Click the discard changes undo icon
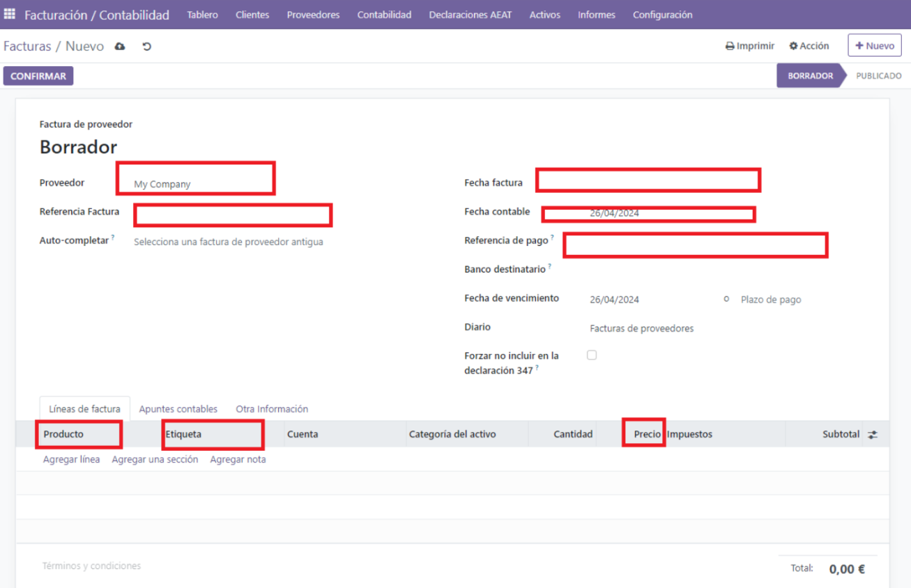The image size is (911, 588). (146, 47)
